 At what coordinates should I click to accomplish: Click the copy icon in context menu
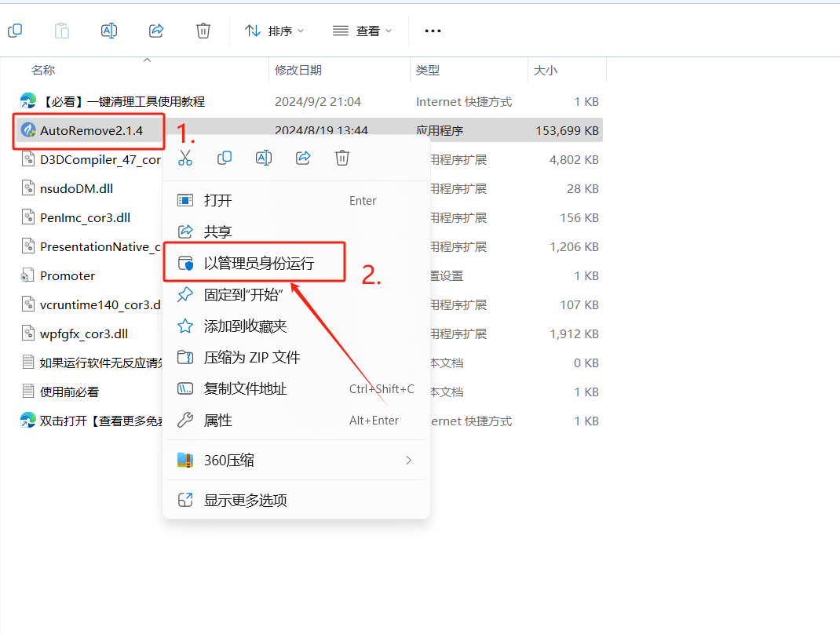[225, 158]
